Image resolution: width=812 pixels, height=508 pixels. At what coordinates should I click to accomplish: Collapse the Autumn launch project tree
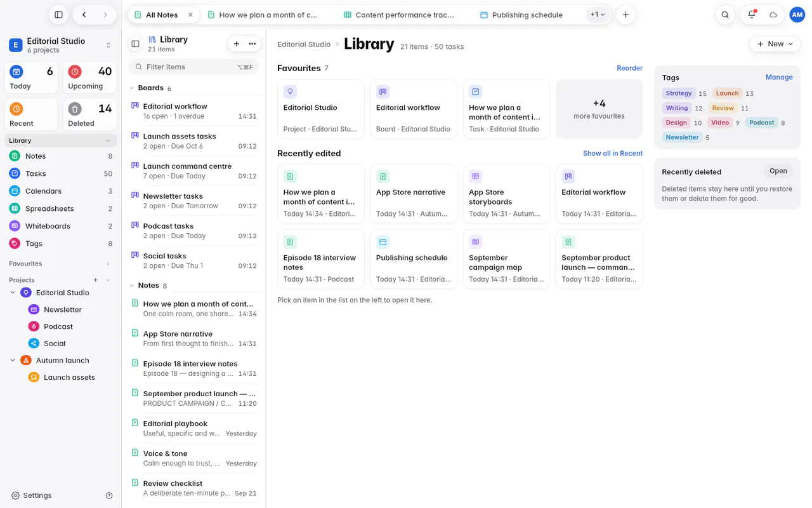point(13,360)
